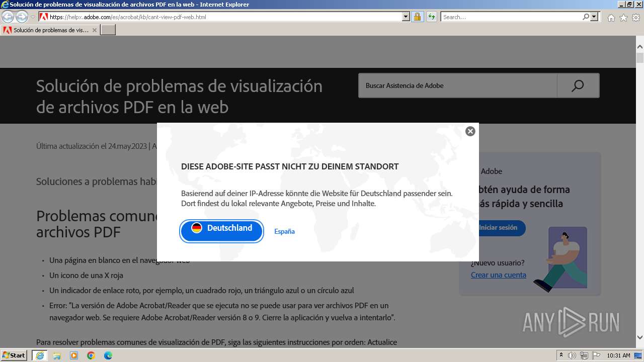Click the Internet Explorer Back arrow
The image size is (644, 362).
tap(8, 17)
